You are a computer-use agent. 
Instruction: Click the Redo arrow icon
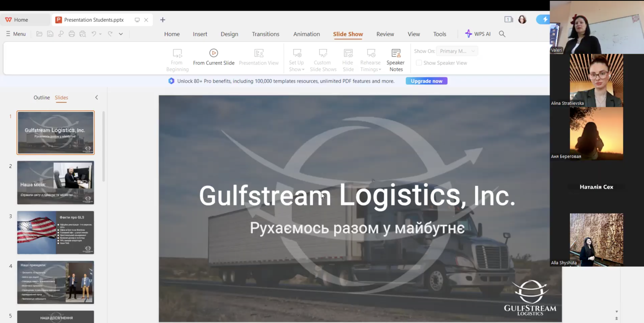[x=110, y=34]
